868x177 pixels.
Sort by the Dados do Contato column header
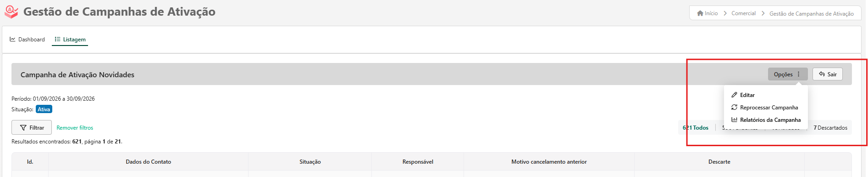(x=149, y=162)
